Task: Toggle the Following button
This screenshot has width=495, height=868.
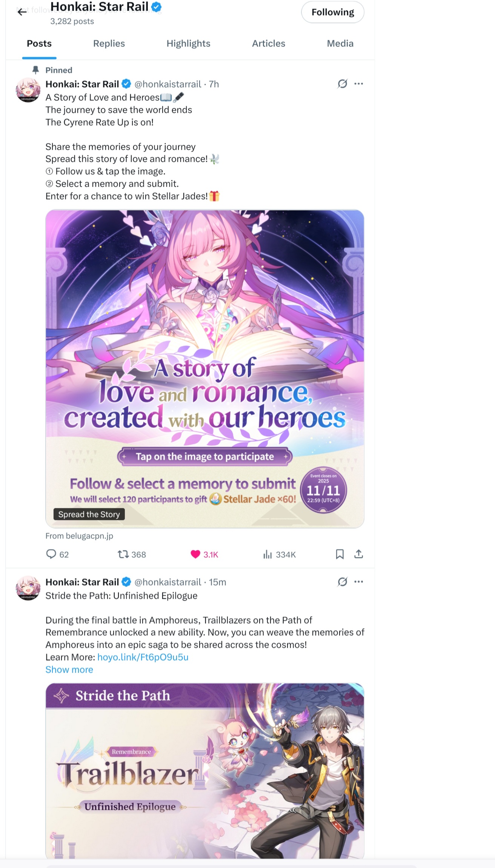Action: [332, 12]
